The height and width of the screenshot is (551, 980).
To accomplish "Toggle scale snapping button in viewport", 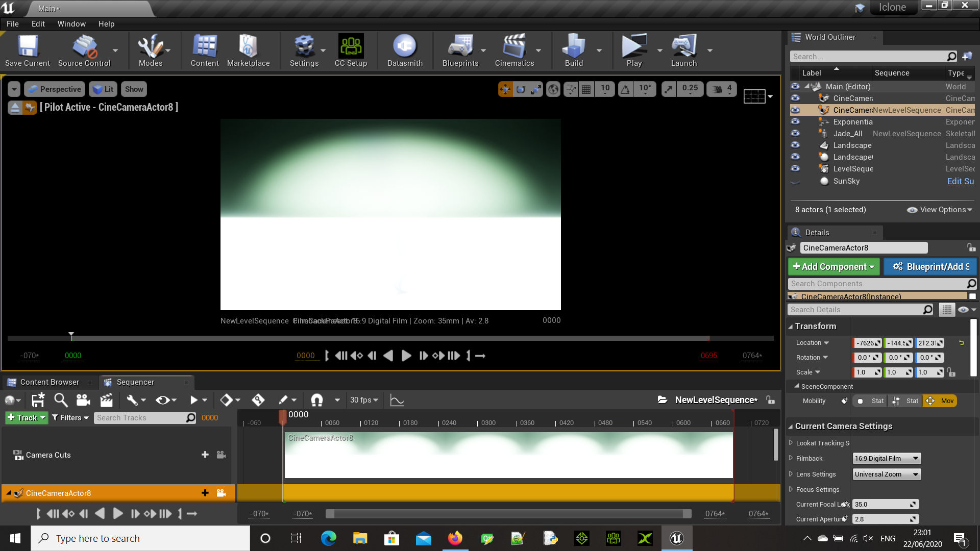I will tap(669, 89).
